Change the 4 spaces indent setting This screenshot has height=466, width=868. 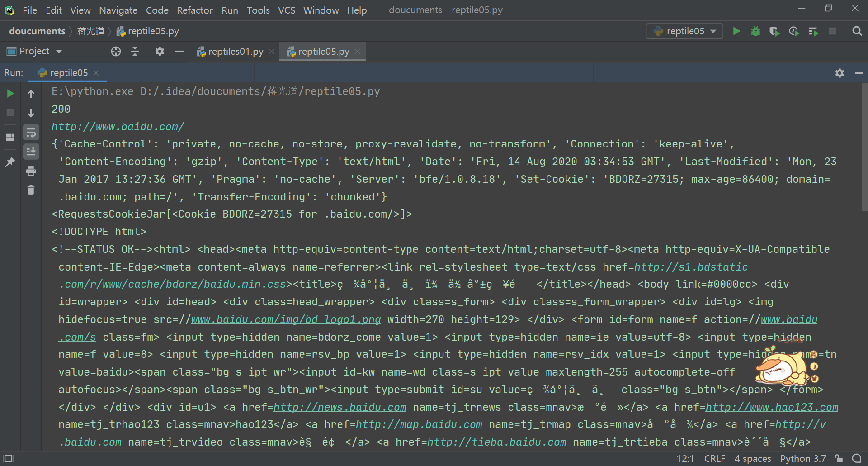click(753, 459)
